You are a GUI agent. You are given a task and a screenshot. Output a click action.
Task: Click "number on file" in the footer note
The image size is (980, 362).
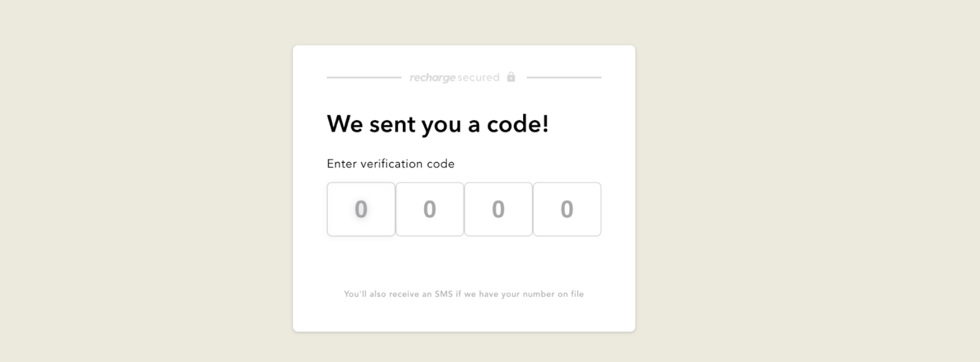pyautogui.click(x=553, y=294)
